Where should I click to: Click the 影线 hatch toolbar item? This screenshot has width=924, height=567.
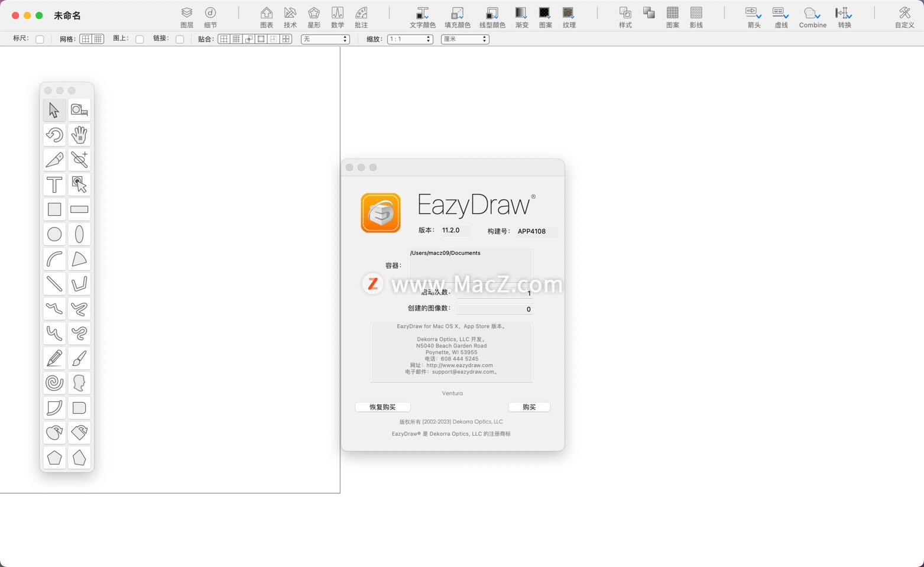click(x=696, y=17)
